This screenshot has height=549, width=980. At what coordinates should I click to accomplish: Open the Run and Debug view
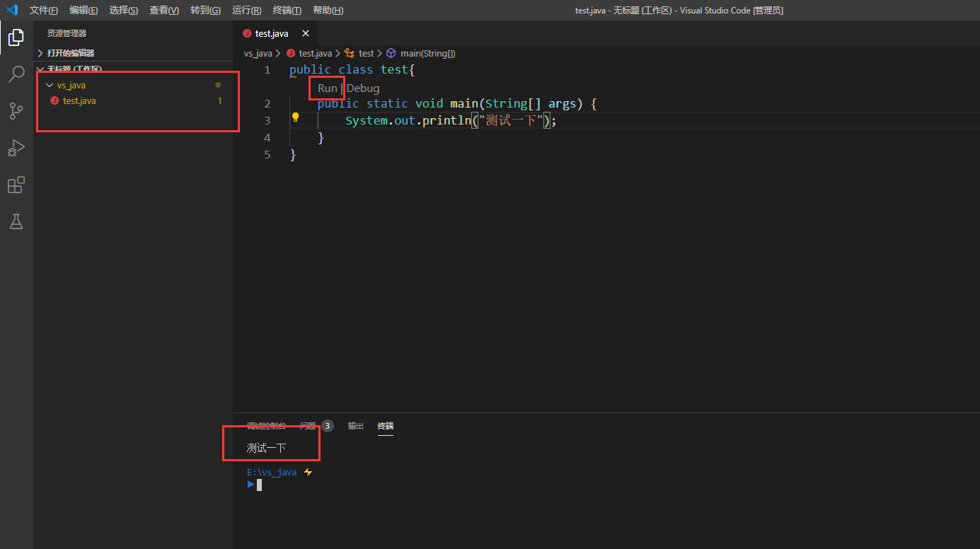16,148
